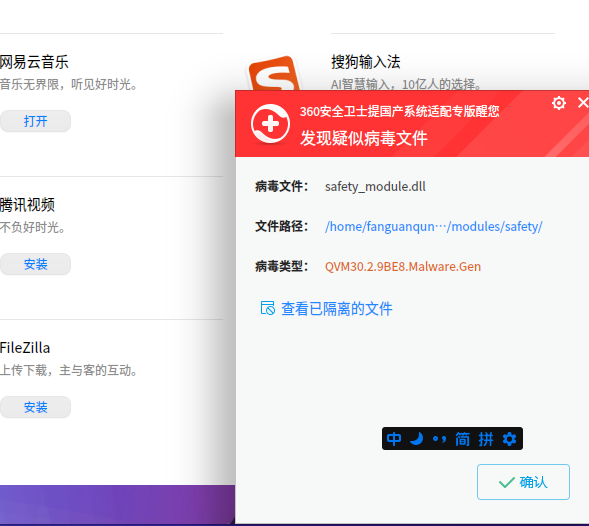Click the 网易云音乐 app title

point(34,62)
